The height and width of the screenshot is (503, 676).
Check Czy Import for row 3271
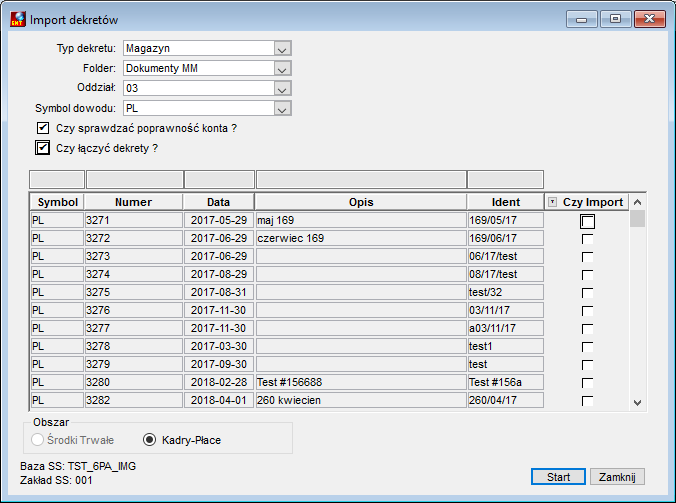tap(588, 221)
